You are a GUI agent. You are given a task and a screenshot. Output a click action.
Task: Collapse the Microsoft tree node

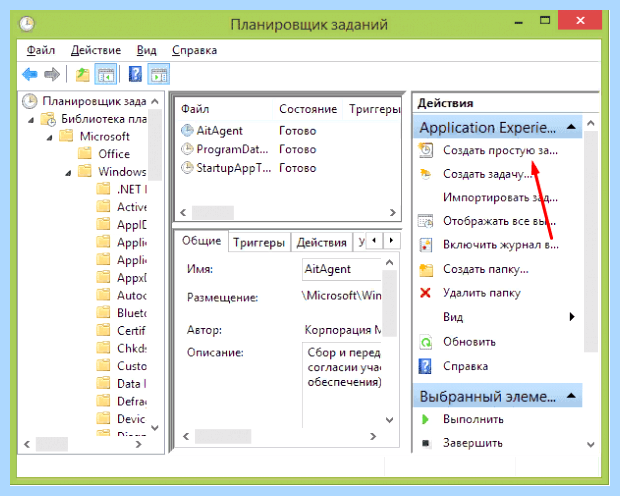click(49, 137)
